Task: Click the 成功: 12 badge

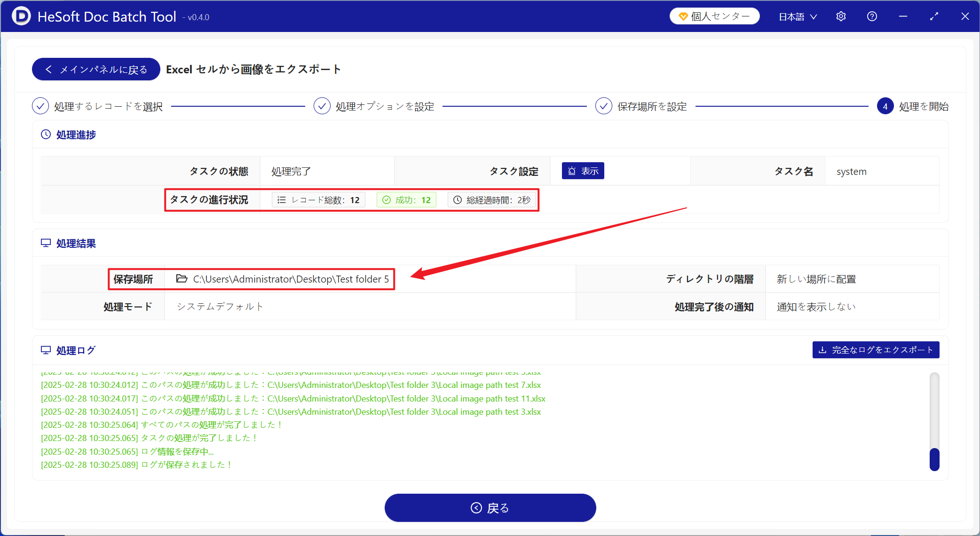Action: [406, 200]
